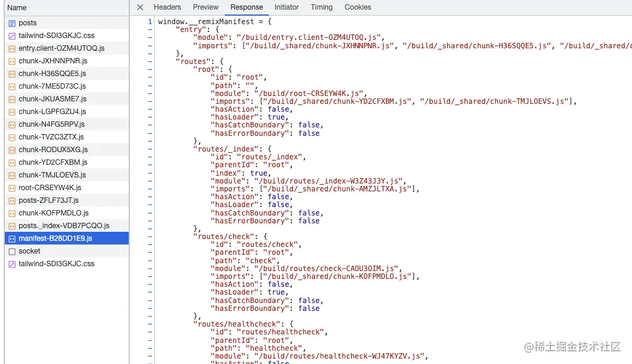Select the Response tab
This screenshot has height=364, width=632.
click(x=247, y=7)
